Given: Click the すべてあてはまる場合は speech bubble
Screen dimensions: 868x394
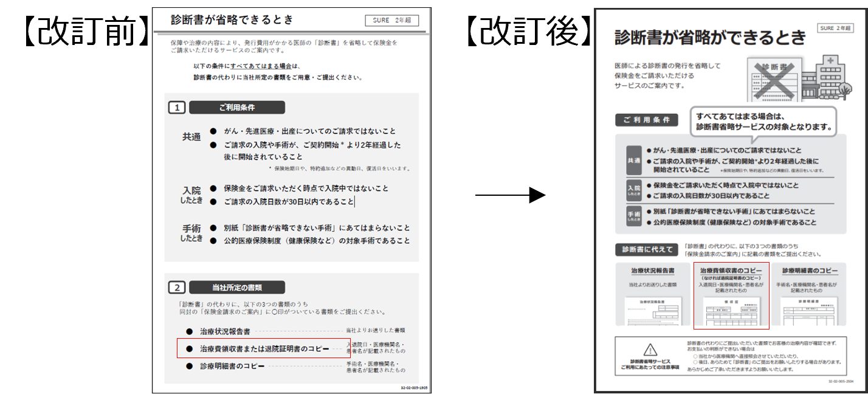Looking at the screenshot, I should [x=763, y=122].
